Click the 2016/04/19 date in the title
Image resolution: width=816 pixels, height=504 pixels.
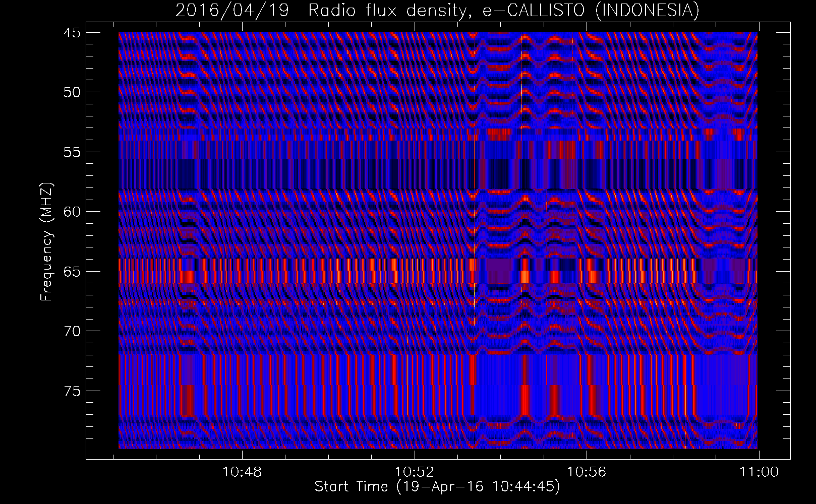pos(232,10)
